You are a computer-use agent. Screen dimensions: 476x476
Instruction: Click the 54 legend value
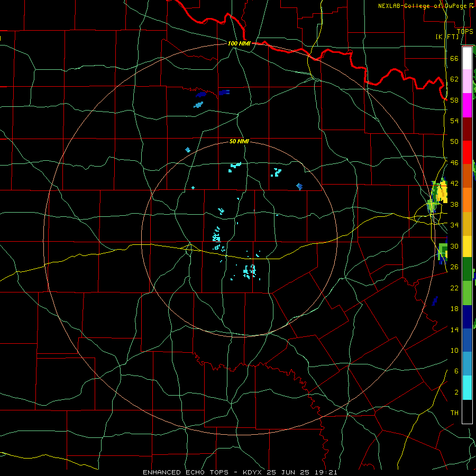pos(454,121)
